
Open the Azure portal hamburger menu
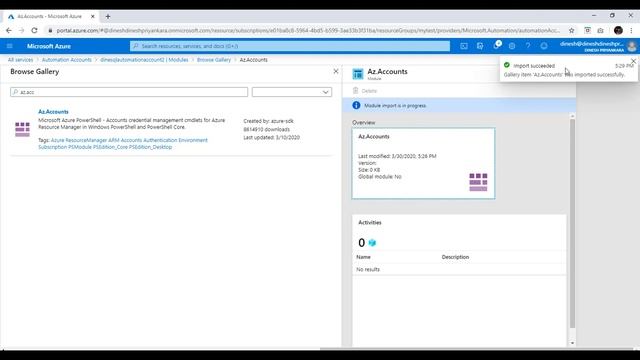10,46
